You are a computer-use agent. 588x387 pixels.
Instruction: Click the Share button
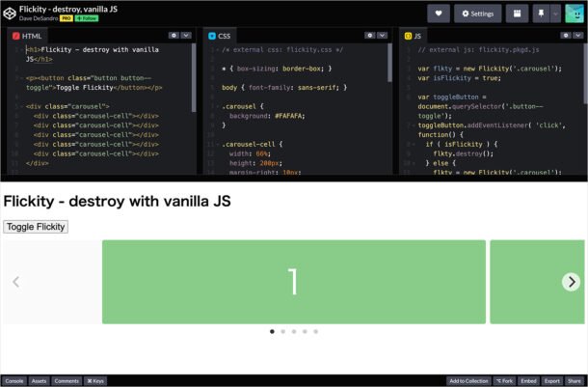coord(575,381)
